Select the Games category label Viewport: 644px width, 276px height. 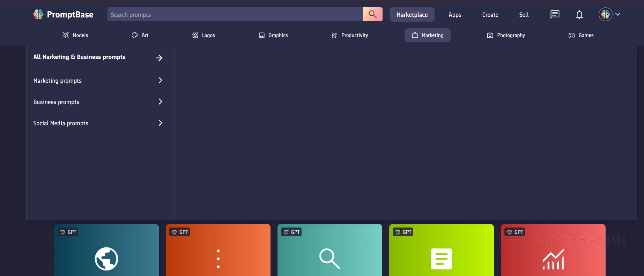[x=586, y=35]
